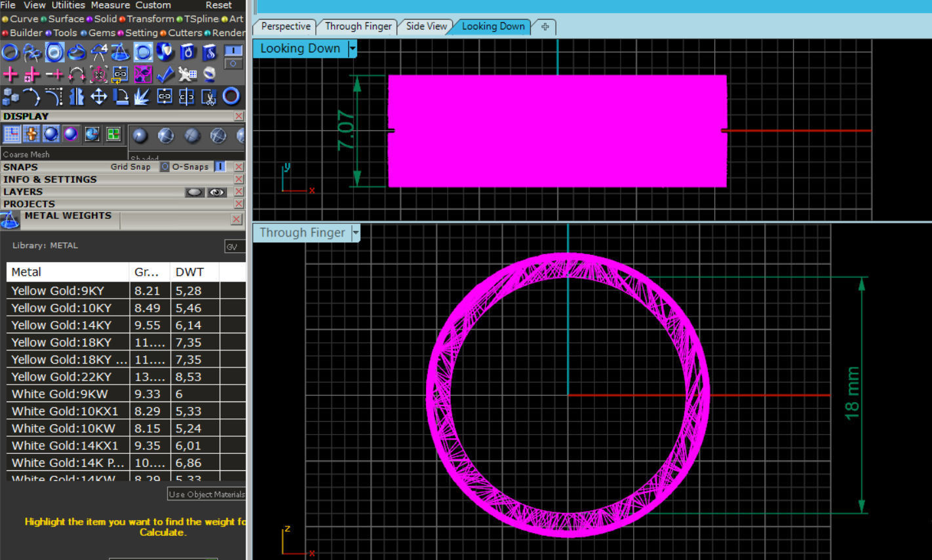Click the blue checkmark icon
Image resolution: width=932 pixels, height=560 pixels.
pos(165,74)
